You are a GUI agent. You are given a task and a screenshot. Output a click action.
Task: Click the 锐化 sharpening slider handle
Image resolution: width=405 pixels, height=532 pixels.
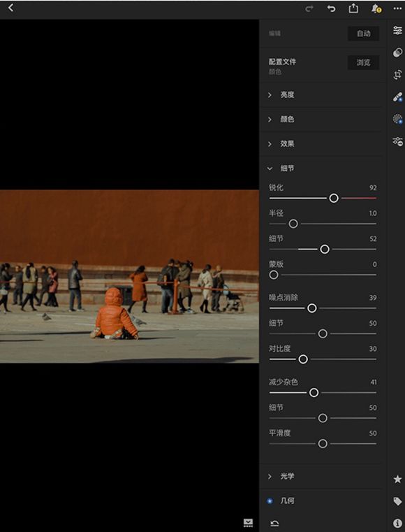pyautogui.click(x=334, y=198)
